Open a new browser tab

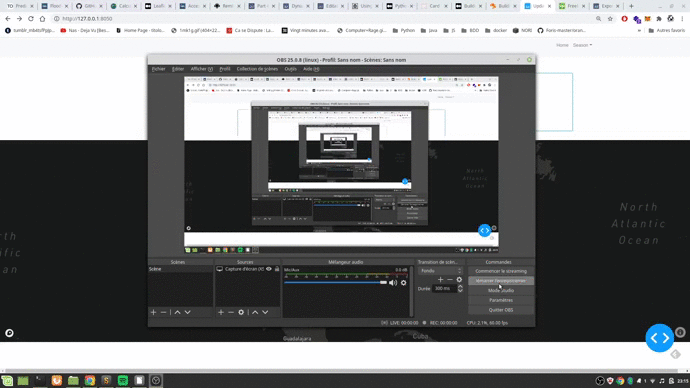pyautogui.click(x=631, y=6)
